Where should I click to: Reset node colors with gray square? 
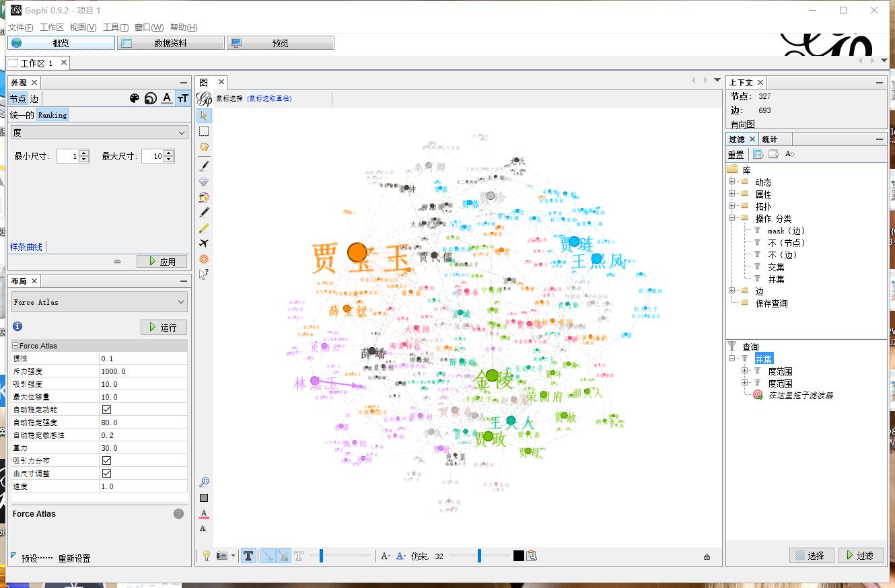[204, 498]
